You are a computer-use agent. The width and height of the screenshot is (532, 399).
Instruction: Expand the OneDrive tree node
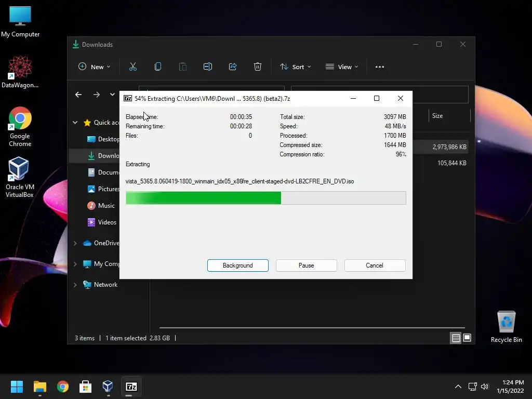pyautogui.click(x=75, y=243)
